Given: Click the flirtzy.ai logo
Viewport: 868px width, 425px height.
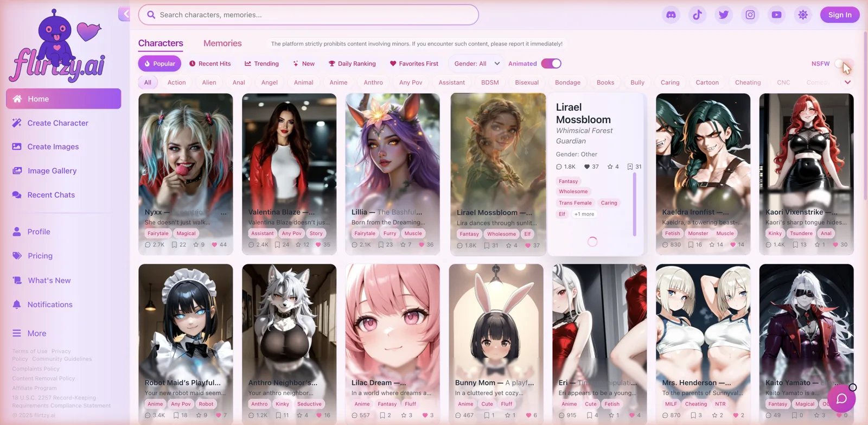Looking at the screenshot, I should click(x=58, y=46).
